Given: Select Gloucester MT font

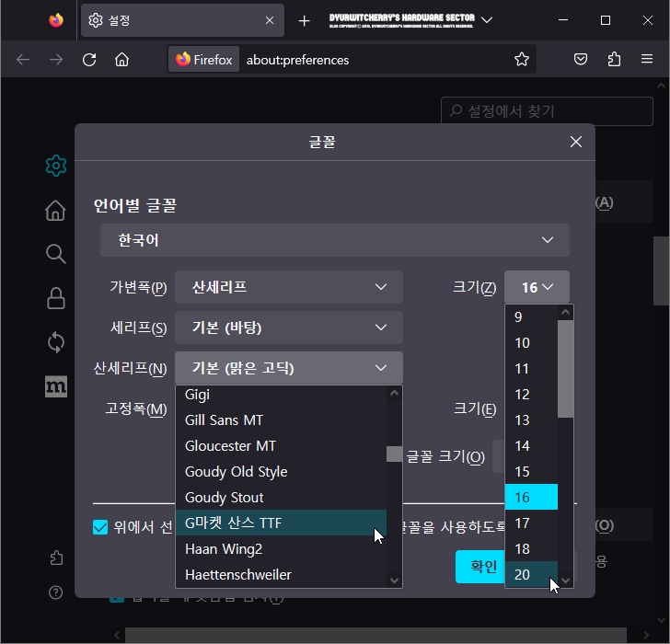Looking at the screenshot, I should [x=282, y=445].
